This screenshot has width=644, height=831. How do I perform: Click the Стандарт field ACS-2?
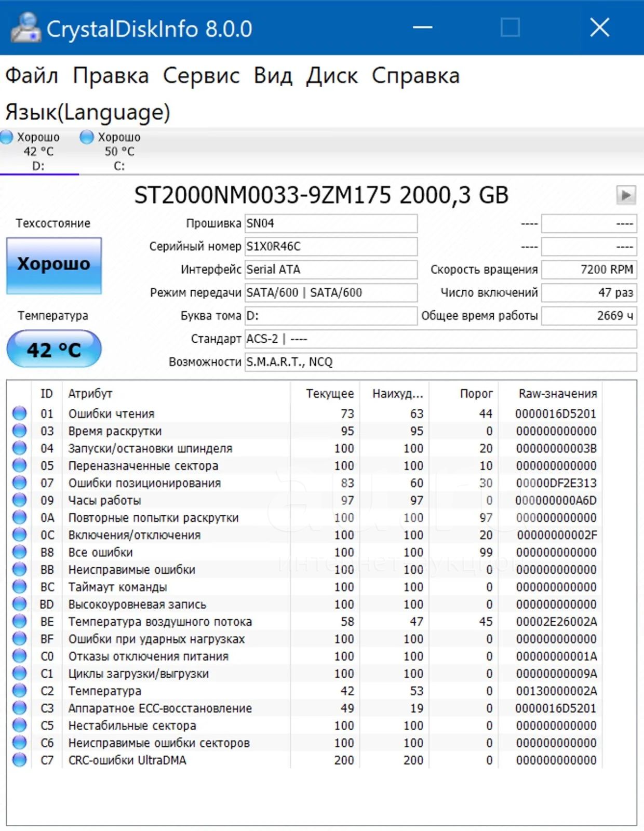(x=441, y=339)
